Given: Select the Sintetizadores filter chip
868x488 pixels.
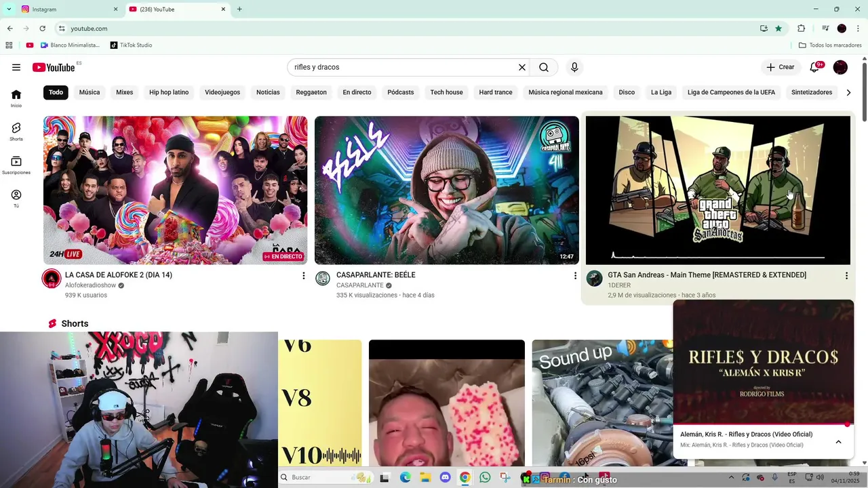Looking at the screenshot, I should coord(812,92).
